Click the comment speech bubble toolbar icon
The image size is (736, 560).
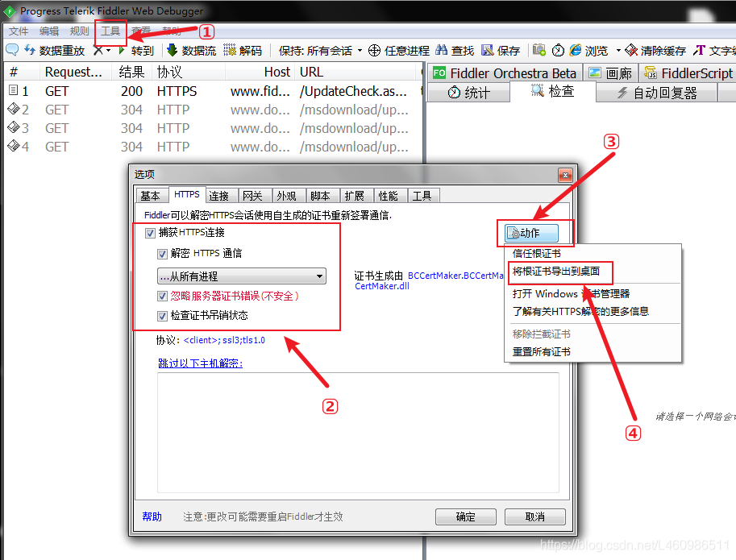click(12, 50)
